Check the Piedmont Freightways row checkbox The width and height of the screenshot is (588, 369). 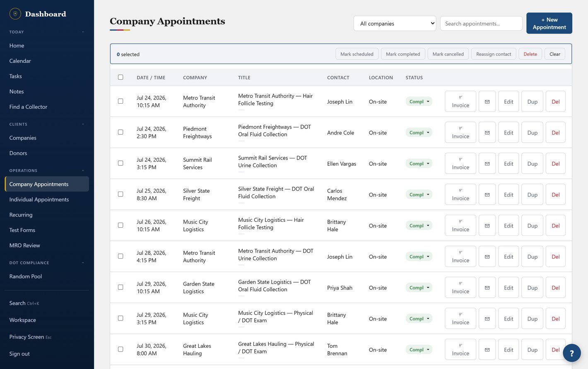120,132
